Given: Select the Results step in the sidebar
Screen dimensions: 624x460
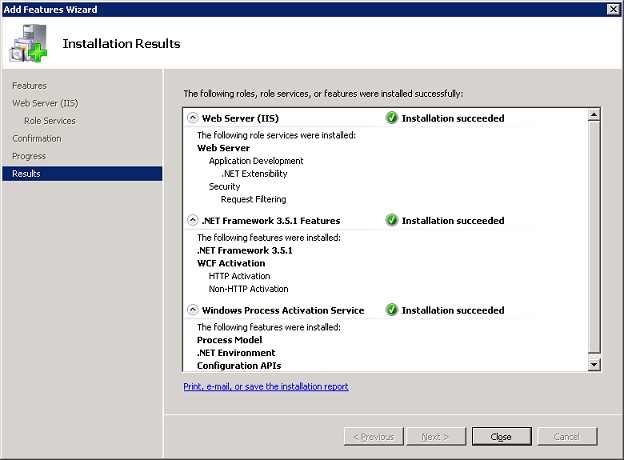Looking at the screenshot, I should coord(82,173).
